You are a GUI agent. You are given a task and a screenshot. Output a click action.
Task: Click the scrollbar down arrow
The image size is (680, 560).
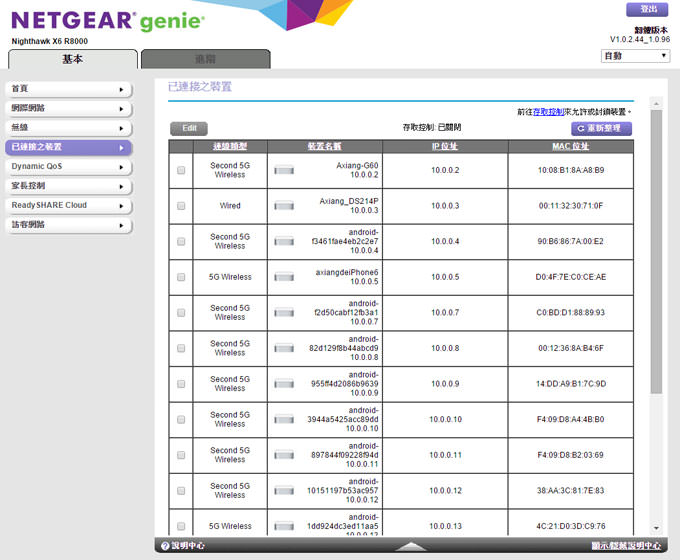click(656, 528)
